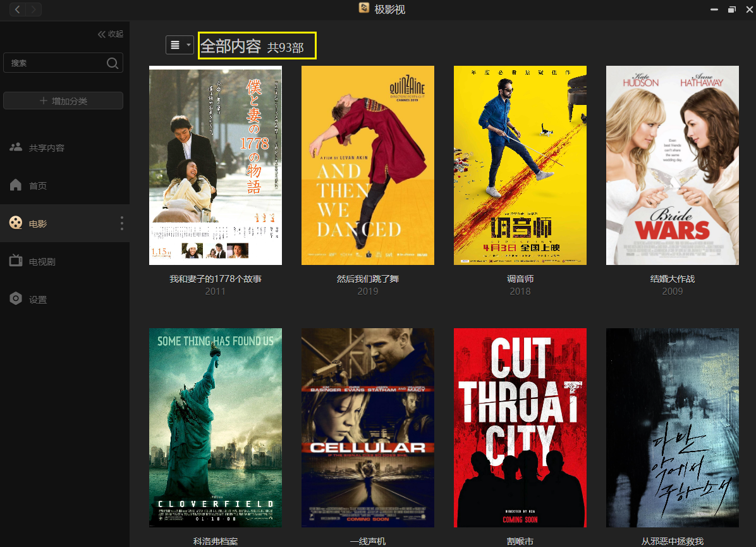Collapse the sidebar with 收起
This screenshot has height=547, width=756.
pyautogui.click(x=111, y=34)
